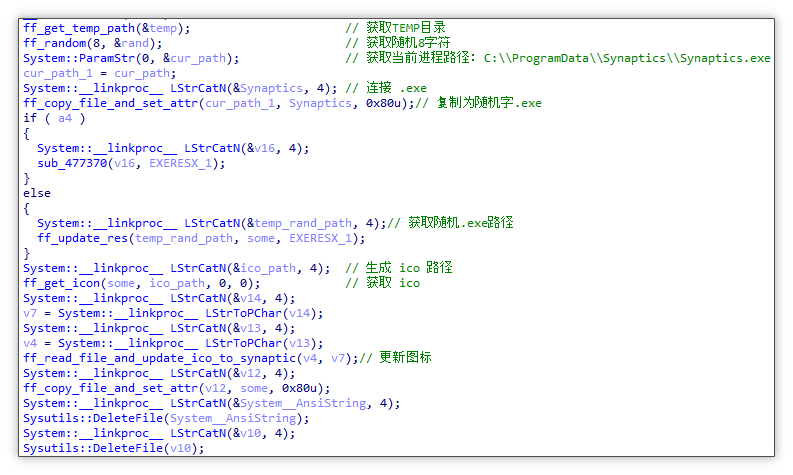Image resolution: width=793 pixels, height=475 pixels.
Task: Select the a4 variable in the if condition
Action: click(x=65, y=118)
